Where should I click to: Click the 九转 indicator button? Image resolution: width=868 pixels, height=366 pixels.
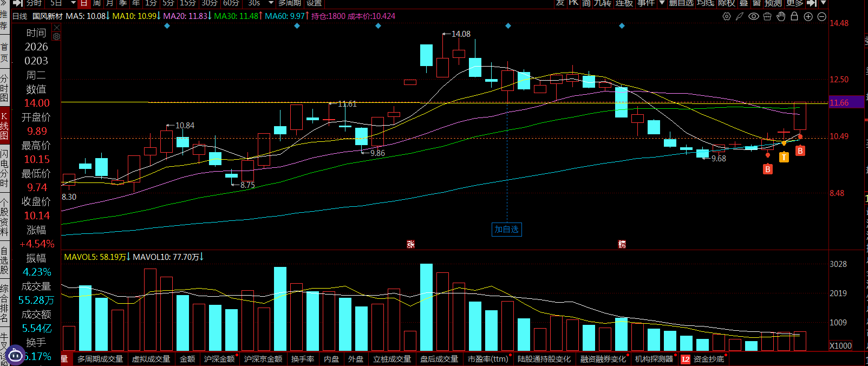[x=603, y=3]
